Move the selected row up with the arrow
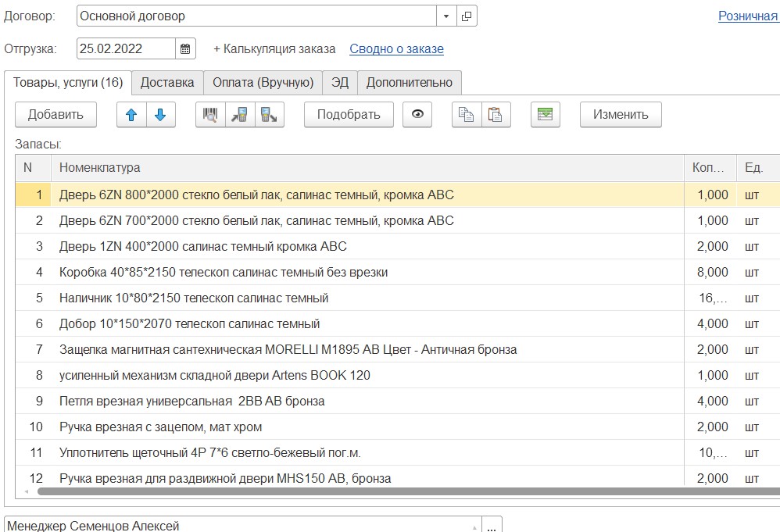This screenshot has width=780, height=532. click(x=131, y=115)
